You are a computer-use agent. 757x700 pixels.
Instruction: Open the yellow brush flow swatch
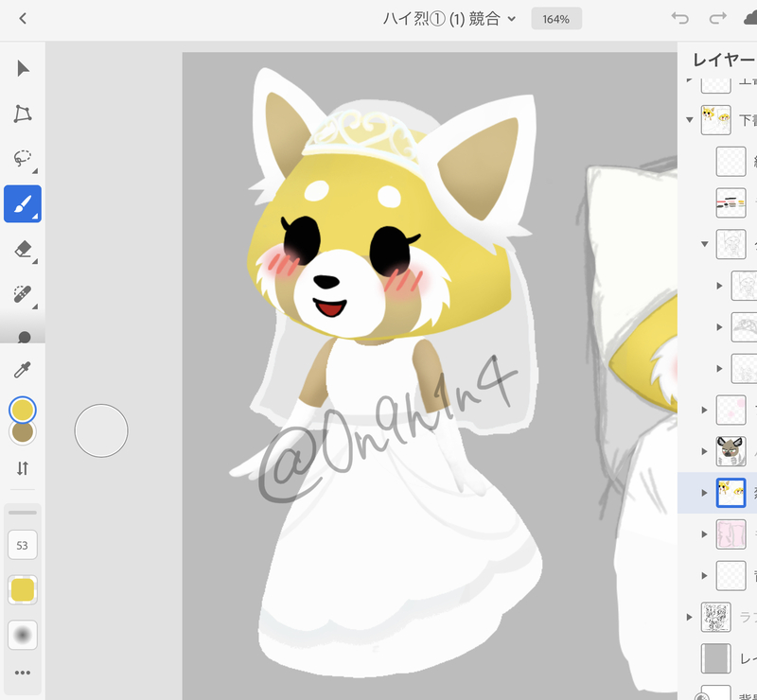pyautogui.click(x=23, y=590)
